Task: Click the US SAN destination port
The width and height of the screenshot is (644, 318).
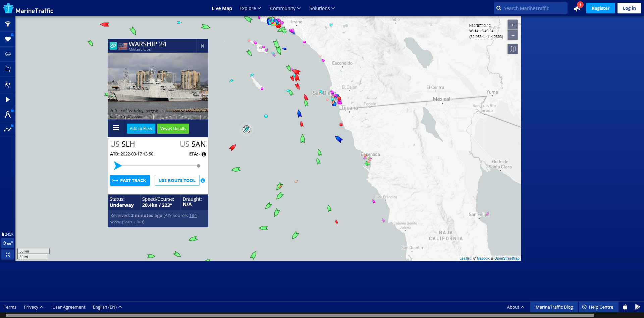Action: (x=193, y=144)
